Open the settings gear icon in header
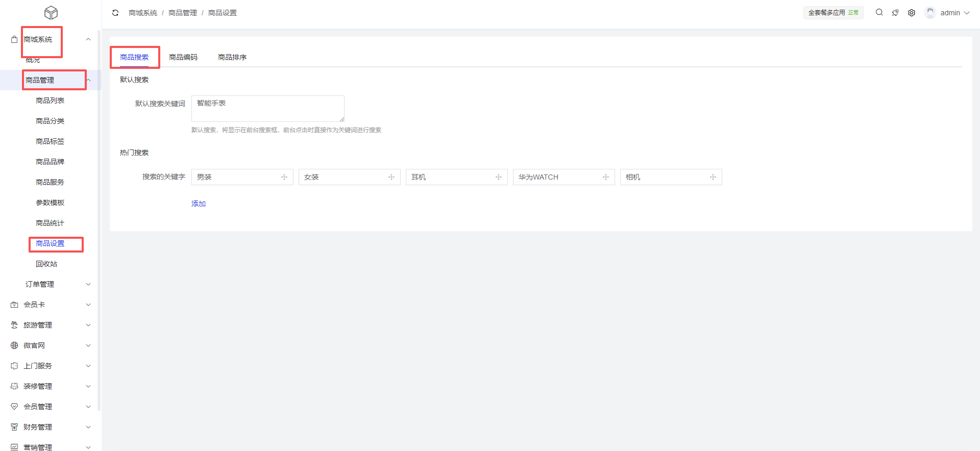Viewport: 980px width, 451px height. click(x=912, y=13)
